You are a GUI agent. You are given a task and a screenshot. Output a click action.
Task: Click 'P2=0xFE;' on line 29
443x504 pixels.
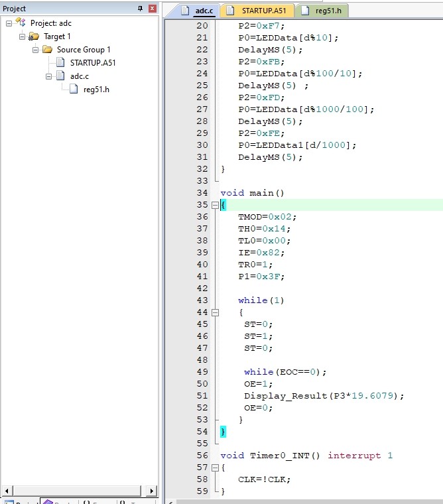261,133
